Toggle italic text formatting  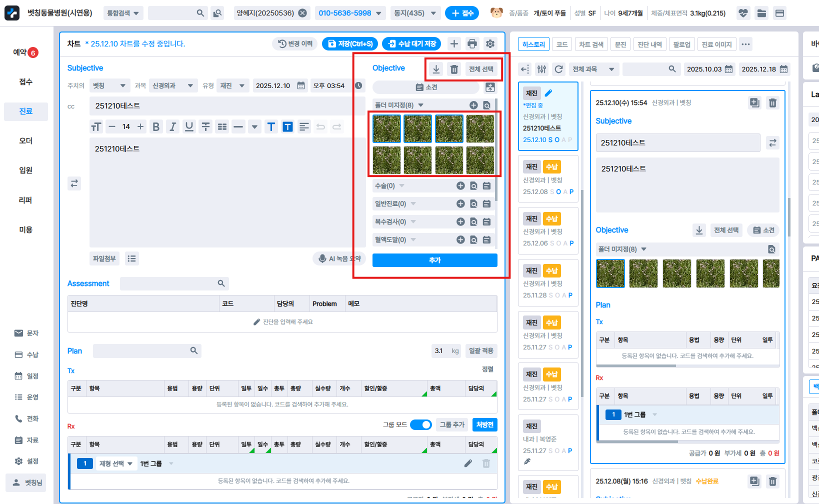tap(172, 126)
